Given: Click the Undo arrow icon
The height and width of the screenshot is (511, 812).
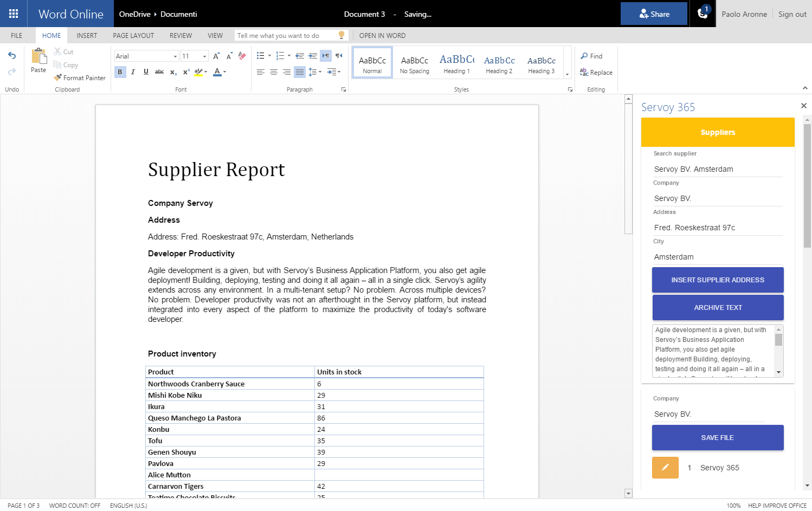Looking at the screenshot, I should (12, 56).
